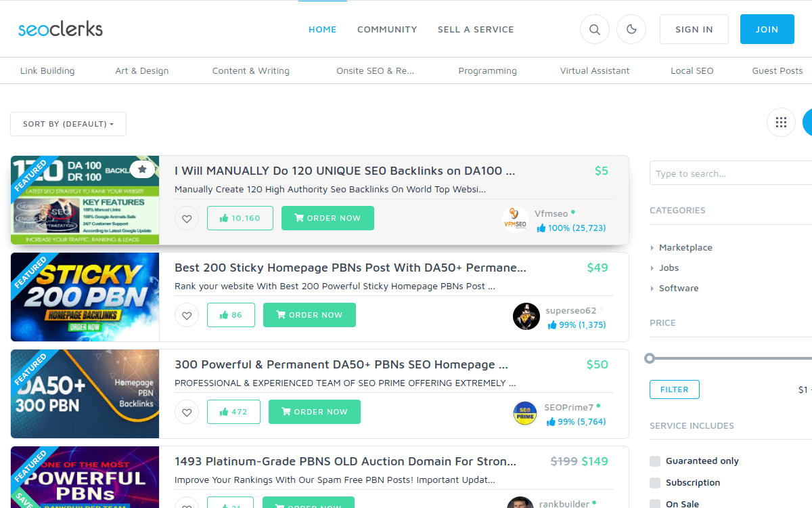812x508 pixels.
Task: Click the featured star on the first listing
Action: tap(142, 170)
